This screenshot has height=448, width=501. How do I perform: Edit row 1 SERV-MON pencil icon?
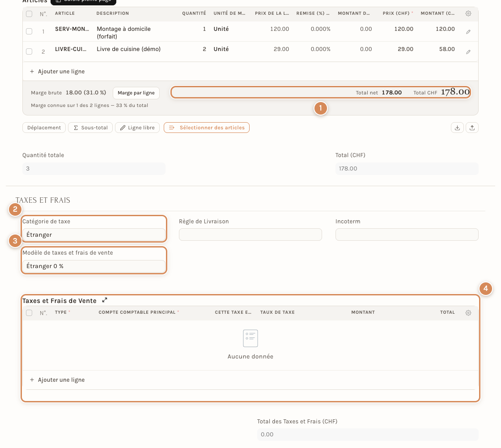(468, 32)
